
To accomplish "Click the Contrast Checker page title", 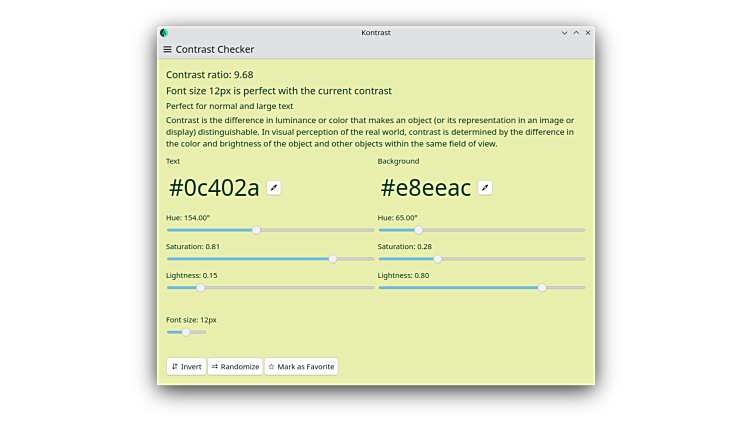I will coord(215,49).
